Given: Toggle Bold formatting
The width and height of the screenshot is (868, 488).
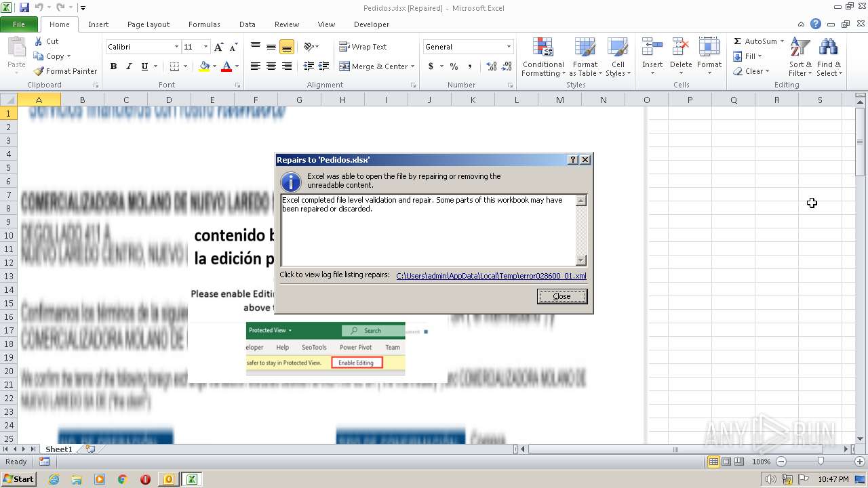Looking at the screenshot, I should (113, 66).
